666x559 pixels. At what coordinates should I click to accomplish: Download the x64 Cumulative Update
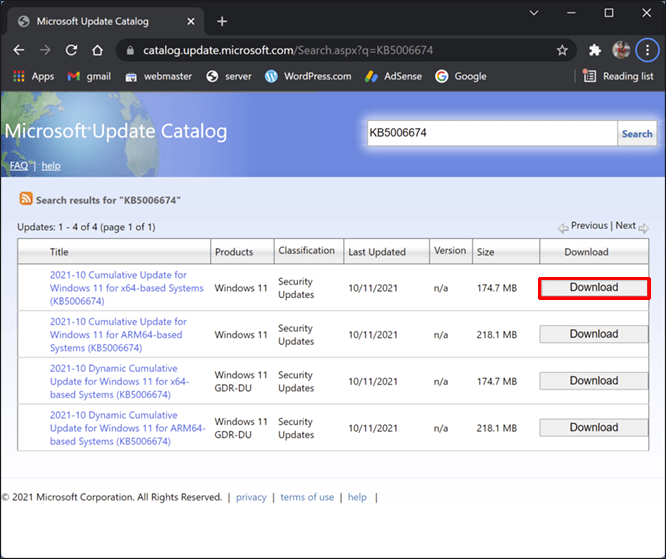coord(594,288)
